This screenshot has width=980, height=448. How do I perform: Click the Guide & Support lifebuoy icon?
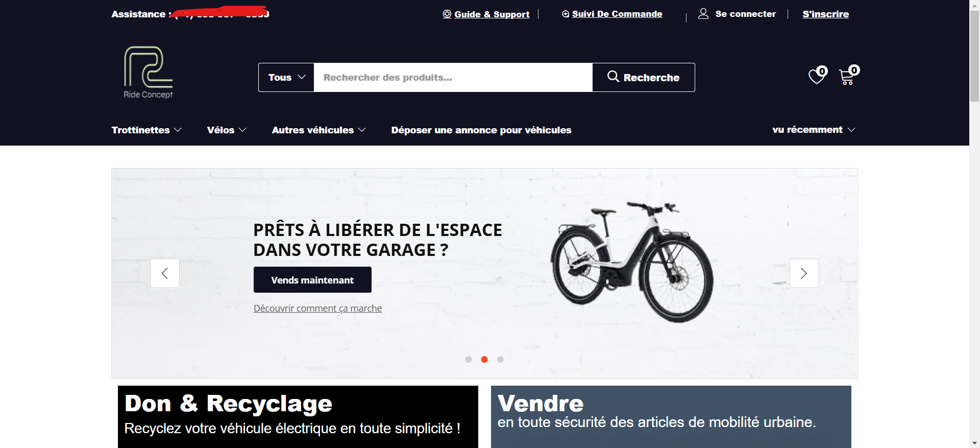447,14
